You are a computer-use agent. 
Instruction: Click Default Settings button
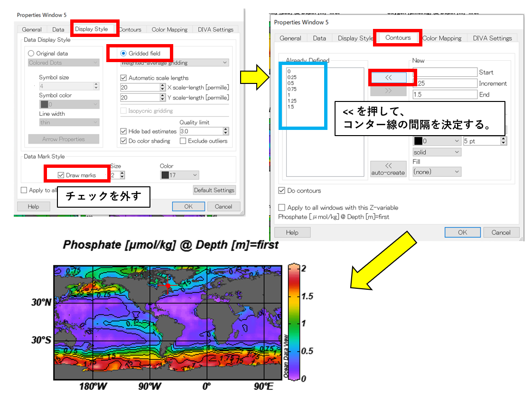(214, 190)
